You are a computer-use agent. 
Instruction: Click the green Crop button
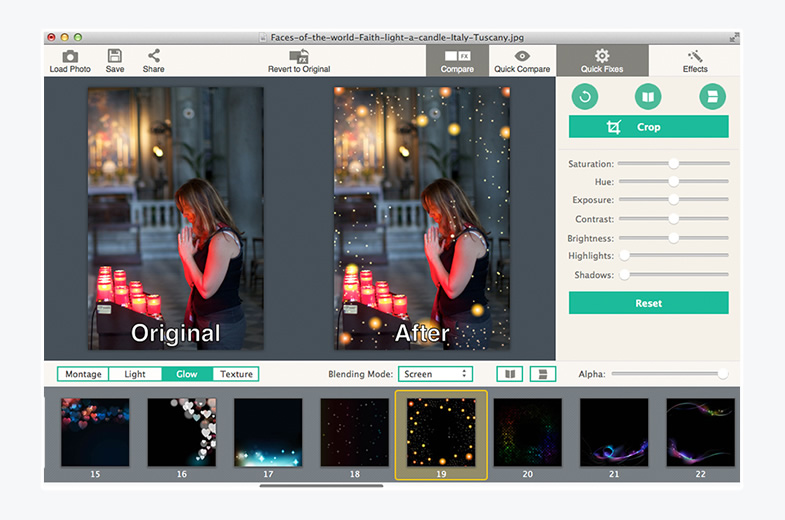pyautogui.click(x=648, y=127)
